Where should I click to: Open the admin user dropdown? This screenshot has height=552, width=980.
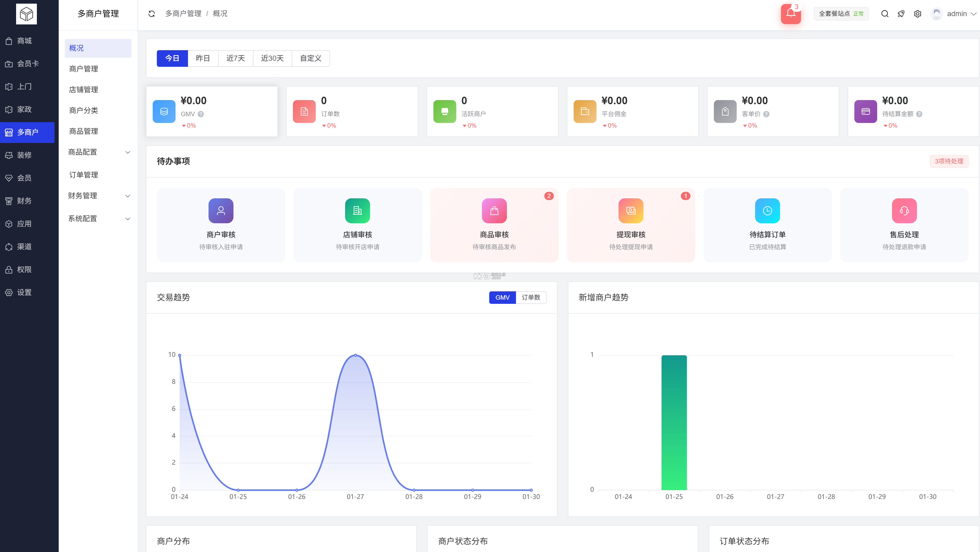point(954,14)
